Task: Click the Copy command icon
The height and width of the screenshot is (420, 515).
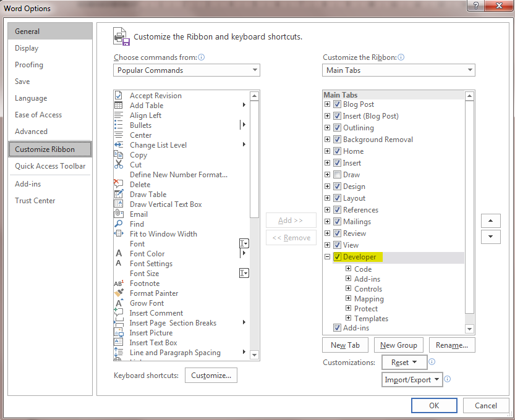Action: click(118, 154)
